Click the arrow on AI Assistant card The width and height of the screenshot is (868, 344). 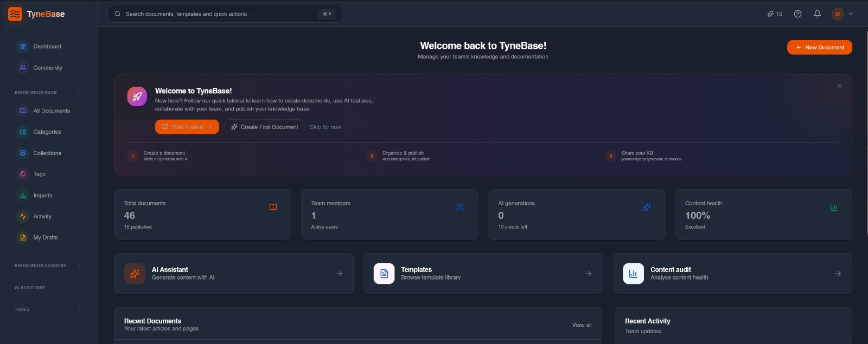[339, 274]
